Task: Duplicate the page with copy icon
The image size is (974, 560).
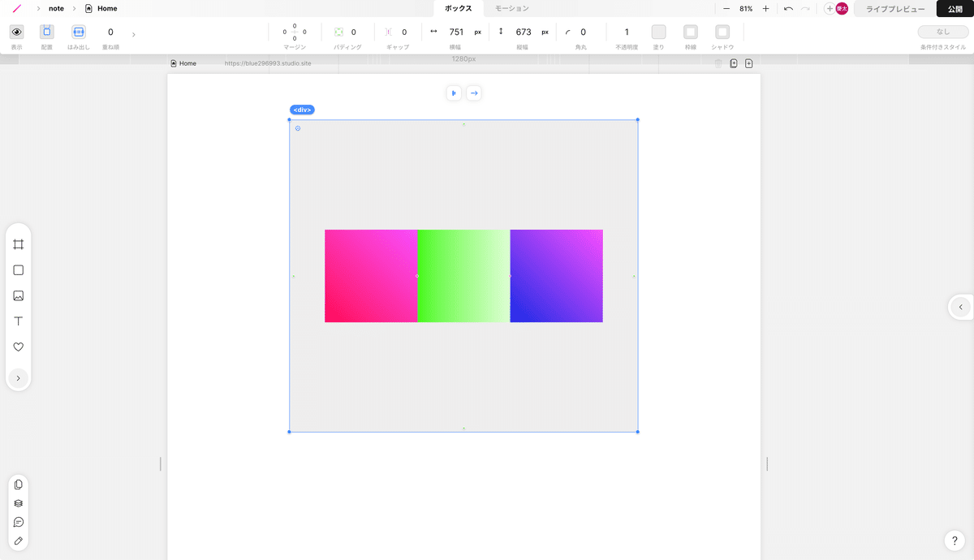Action: point(734,63)
